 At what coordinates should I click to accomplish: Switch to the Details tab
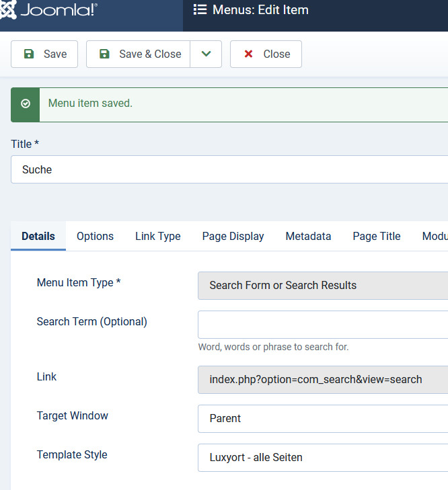tap(38, 236)
